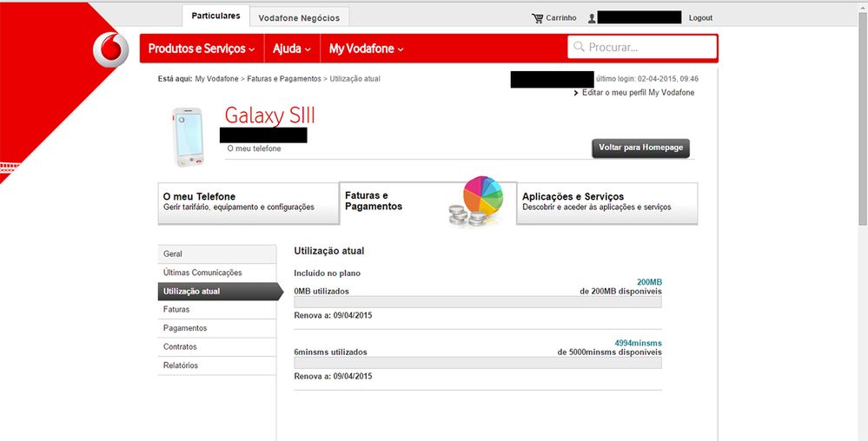The height and width of the screenshot is (441, 868).
Task: Expand the Produtos e Serviços menu
Action: [202, 49]
